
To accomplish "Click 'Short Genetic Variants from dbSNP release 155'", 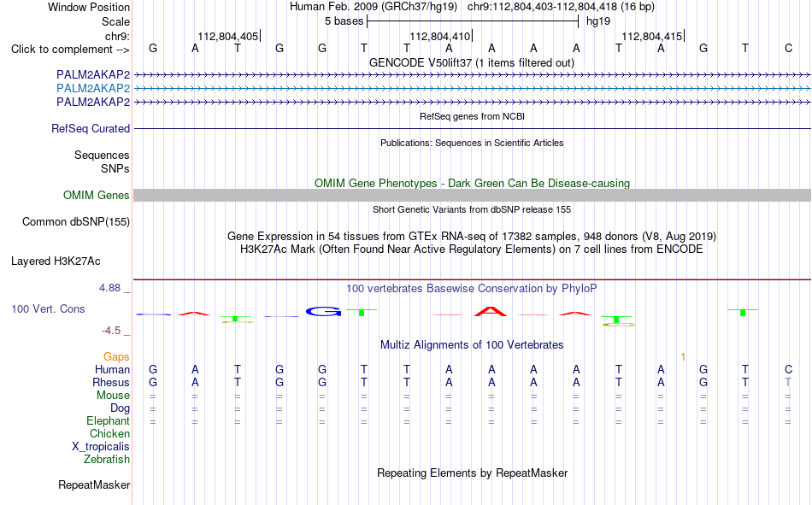I will [x=472, y=209].
